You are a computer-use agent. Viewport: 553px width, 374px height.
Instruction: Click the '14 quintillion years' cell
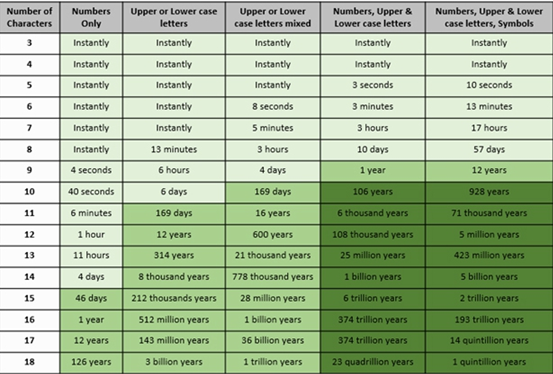489,341
